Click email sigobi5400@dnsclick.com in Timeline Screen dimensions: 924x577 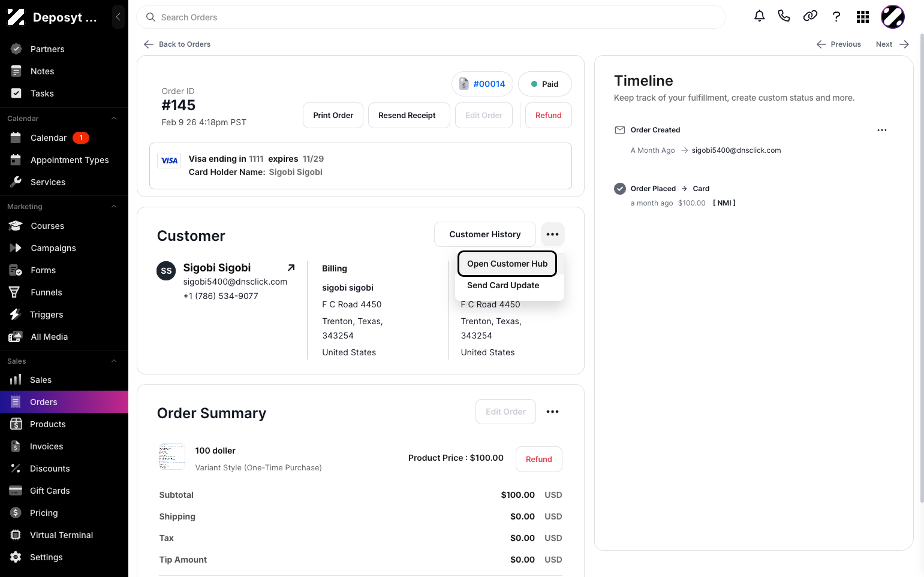point(736,150)
